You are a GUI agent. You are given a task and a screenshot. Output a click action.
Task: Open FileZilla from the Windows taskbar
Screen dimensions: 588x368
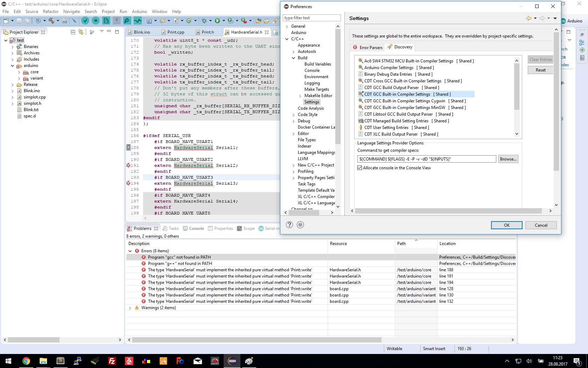pyautogui.click(x=112, y=361)
